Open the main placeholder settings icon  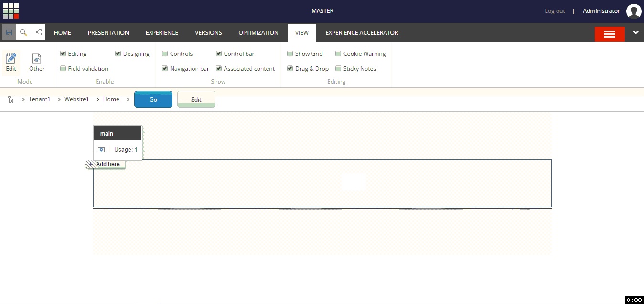[101, 149]
